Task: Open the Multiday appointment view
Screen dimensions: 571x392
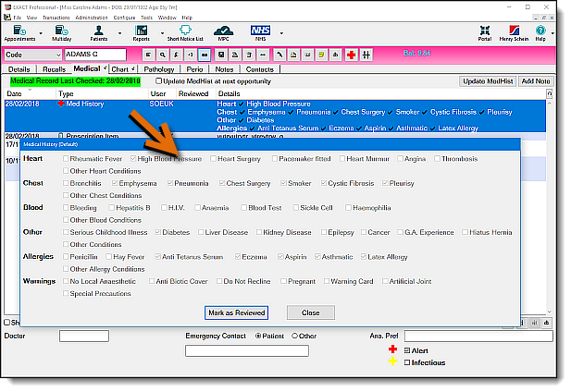Action: click(62, 32)
